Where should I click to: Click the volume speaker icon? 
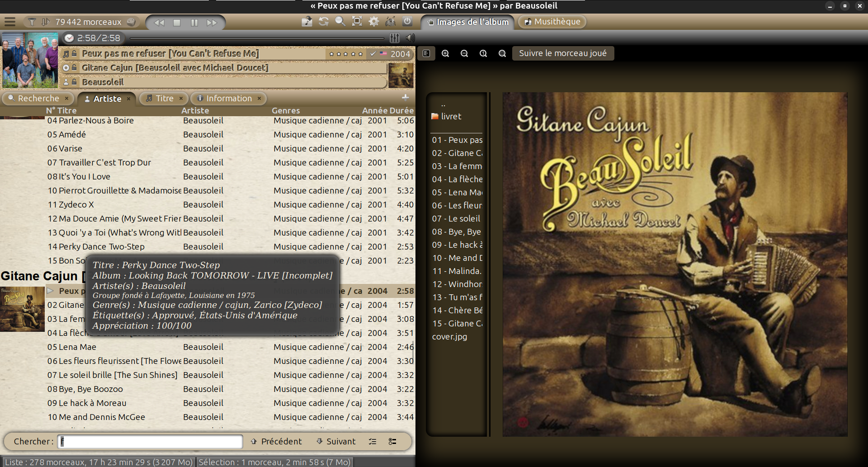pos(410,38)
